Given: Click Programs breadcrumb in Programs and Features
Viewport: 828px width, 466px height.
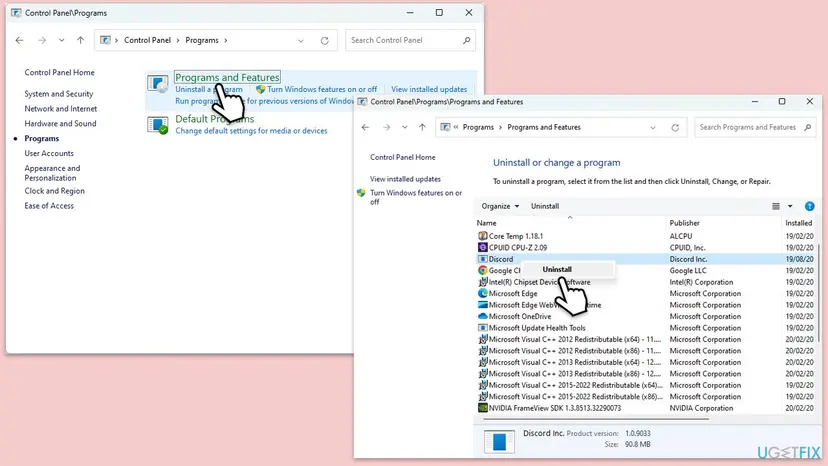Looking at the screenshot, I should (x=478, y=127).
